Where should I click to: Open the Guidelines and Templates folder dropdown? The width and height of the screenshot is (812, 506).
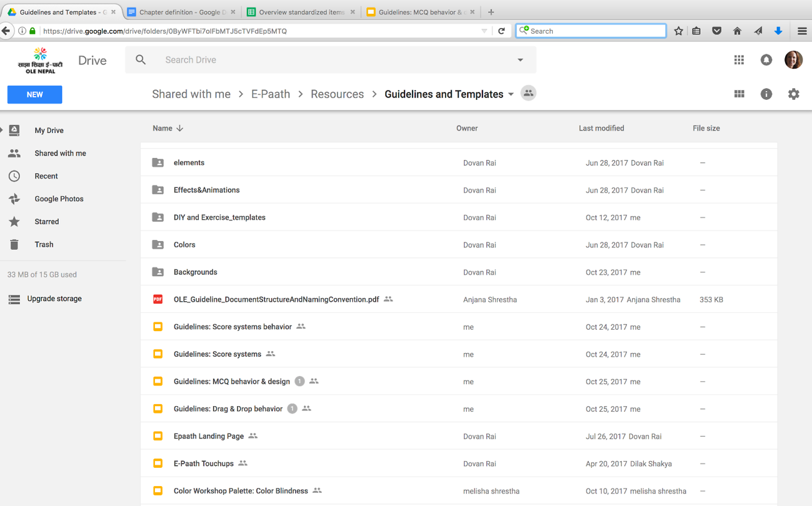click(x=511, y=94)
